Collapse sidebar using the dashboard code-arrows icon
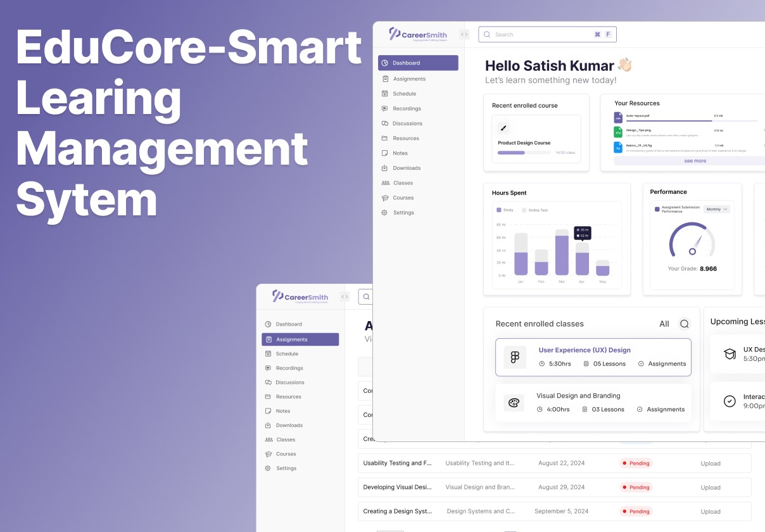 point(464,35)
